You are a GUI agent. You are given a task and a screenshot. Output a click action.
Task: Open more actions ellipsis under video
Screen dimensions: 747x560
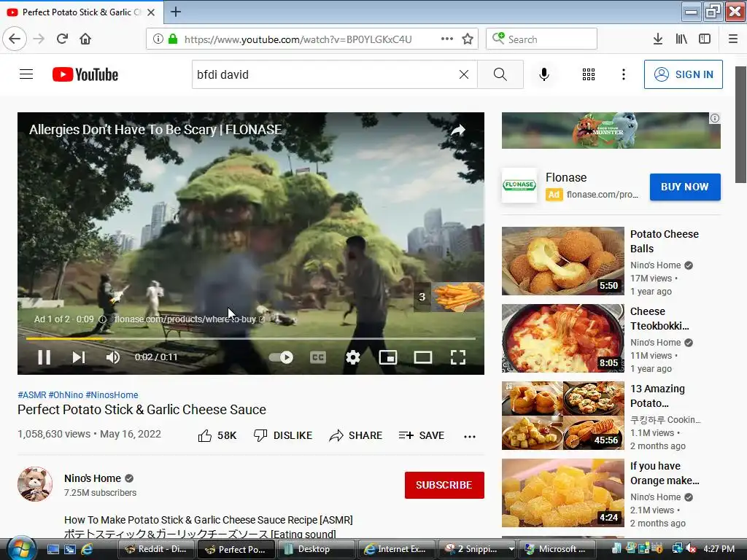pos(470,436)
